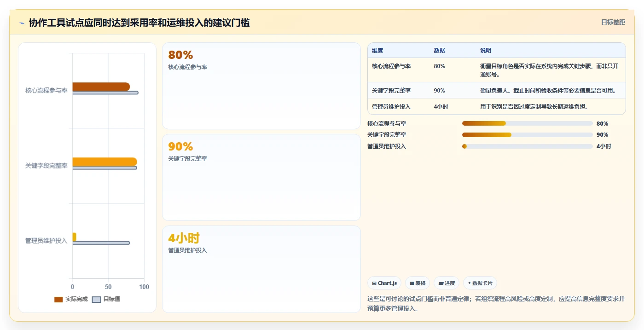This screenshot has width=644, height=330.
Task: Click the 100 tick on the chart axis
Action: (x=144, y=287)
